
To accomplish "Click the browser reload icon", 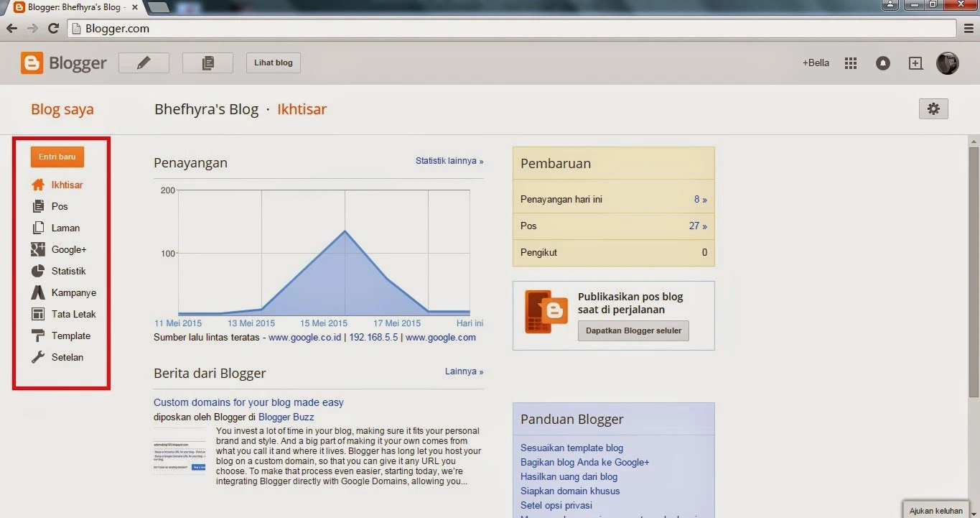I will [x=53, y=29].
